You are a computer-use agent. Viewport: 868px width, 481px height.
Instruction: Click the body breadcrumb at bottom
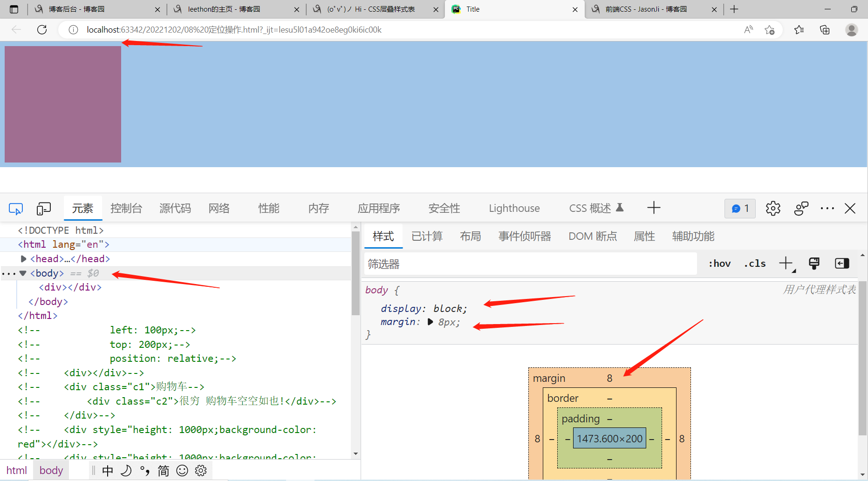click(51, 470)
